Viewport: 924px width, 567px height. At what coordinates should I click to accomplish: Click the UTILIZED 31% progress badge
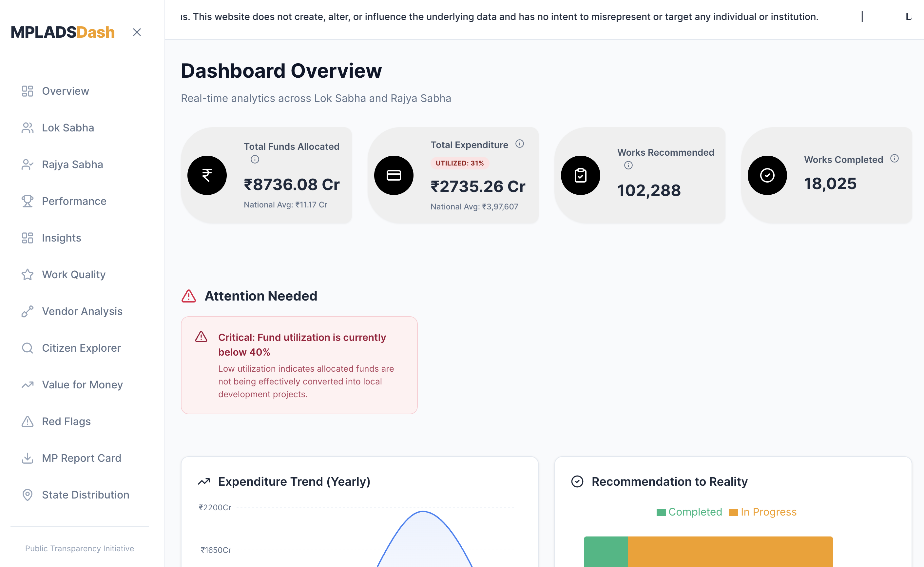click(459, 163)
